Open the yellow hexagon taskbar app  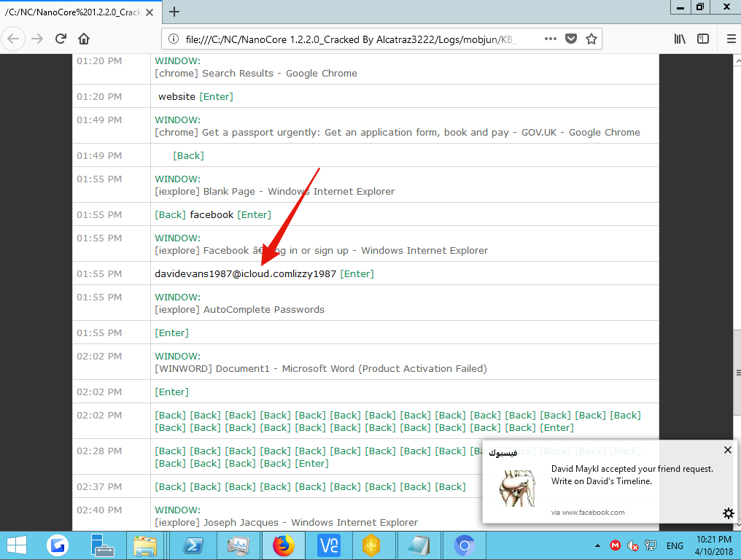tap(371, 546)
